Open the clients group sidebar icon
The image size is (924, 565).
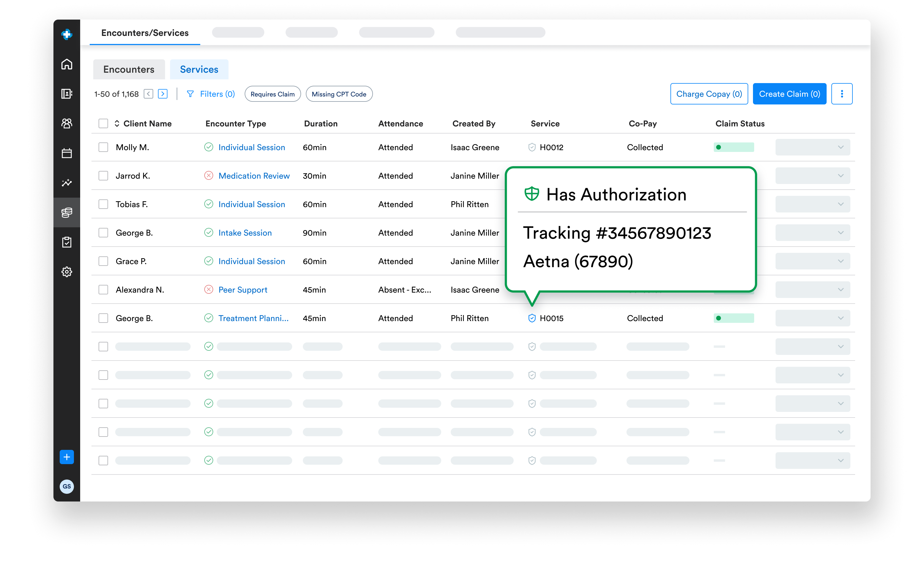pyautogui.click(x=67, y=123)
